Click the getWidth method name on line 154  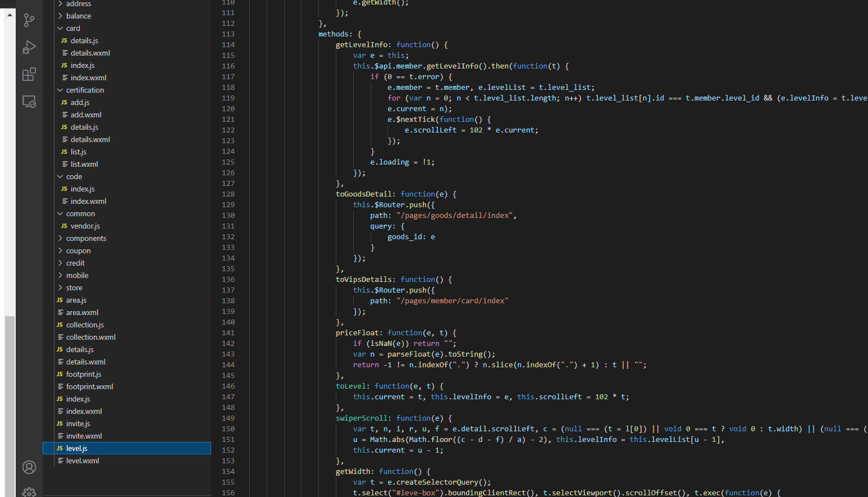353,472
